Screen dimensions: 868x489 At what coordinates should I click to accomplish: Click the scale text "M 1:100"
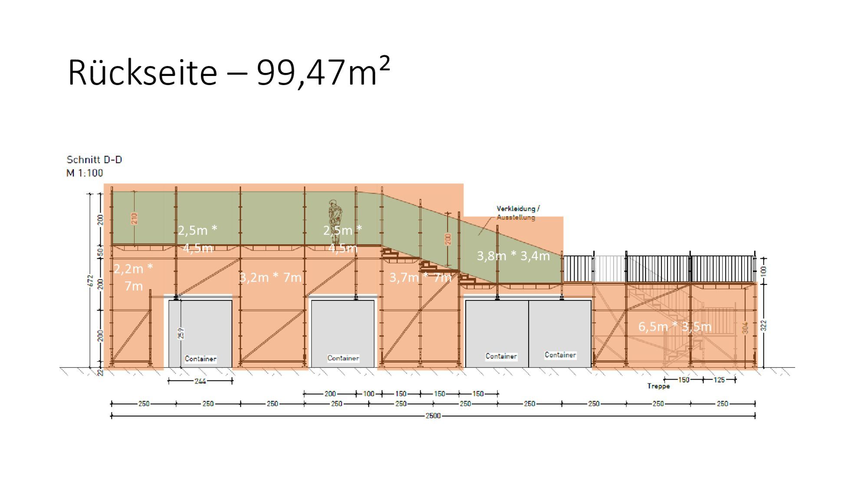[85, 173]
